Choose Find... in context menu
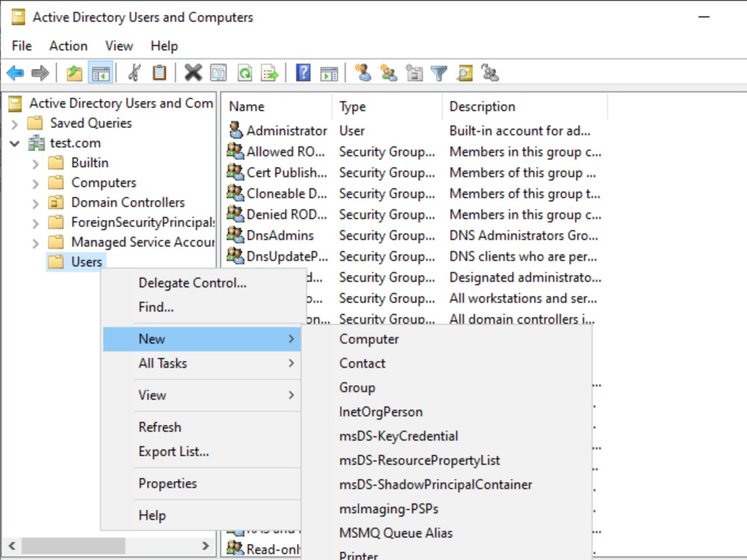The height and width of the screenshot is (560, 747). 202,307
